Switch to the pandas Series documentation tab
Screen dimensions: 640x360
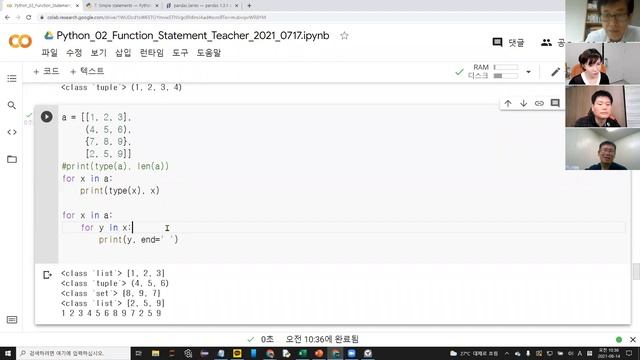202,6
